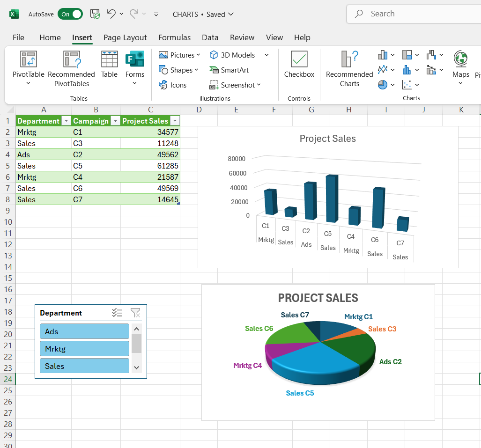Expand the pie chart type dropdown arrow

(x=392, y=85)
